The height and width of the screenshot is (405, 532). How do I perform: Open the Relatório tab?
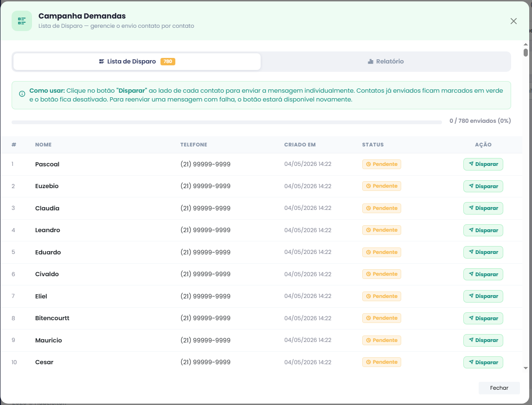click(x=386, y=61)
